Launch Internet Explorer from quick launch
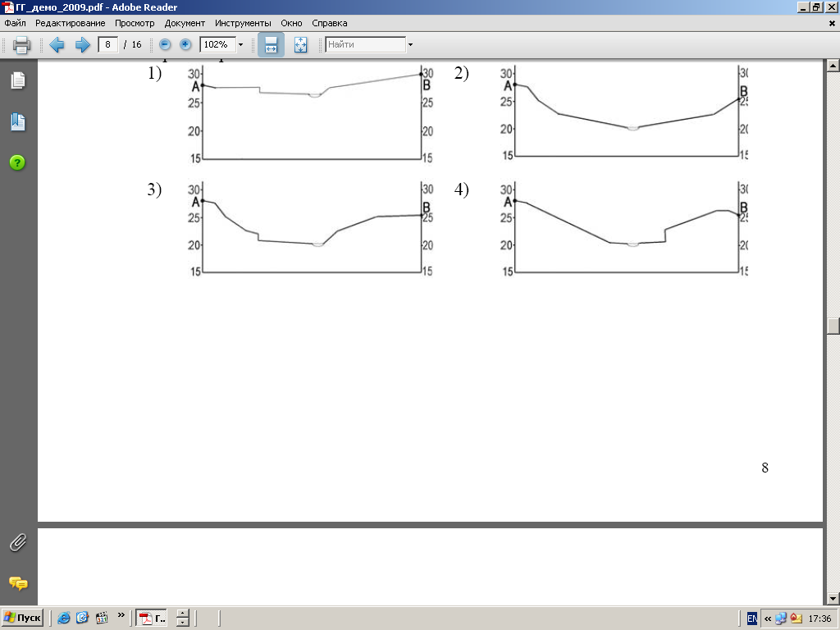The image size is (840, 630). 63,619
